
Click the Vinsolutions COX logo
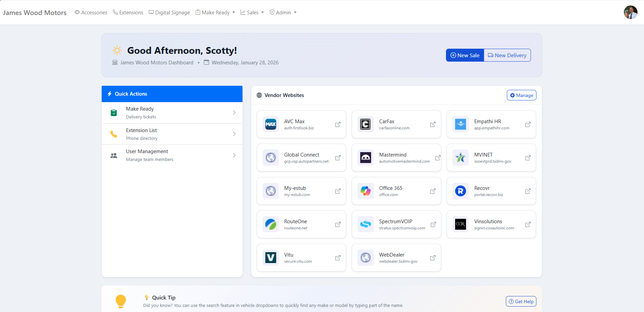click(x=460, y=224)
